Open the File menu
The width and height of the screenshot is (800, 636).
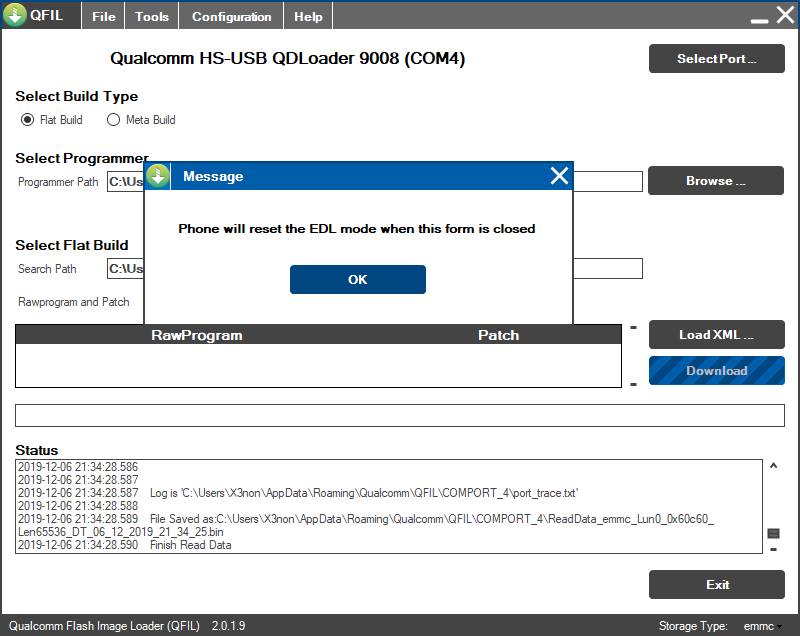[104, 16]
